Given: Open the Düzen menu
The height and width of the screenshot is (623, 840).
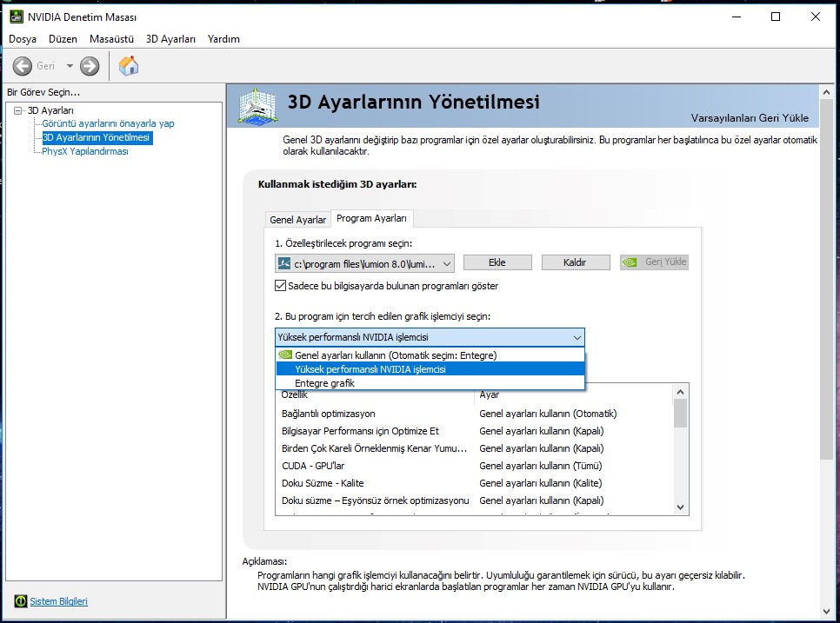Looking at the screenshot, I should pyautogui.click(x=63, y=39).
